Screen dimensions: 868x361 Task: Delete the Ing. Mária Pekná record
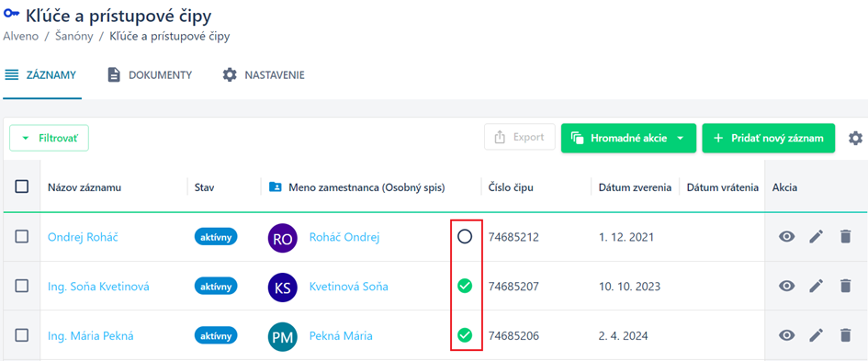coord(845,335)
